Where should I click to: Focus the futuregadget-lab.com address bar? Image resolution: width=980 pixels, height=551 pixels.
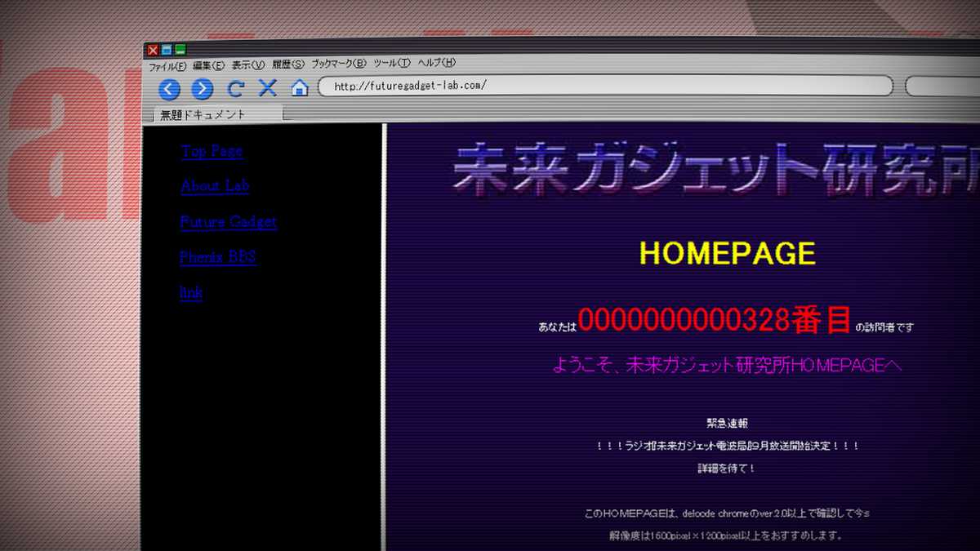[x=605, y=85]
